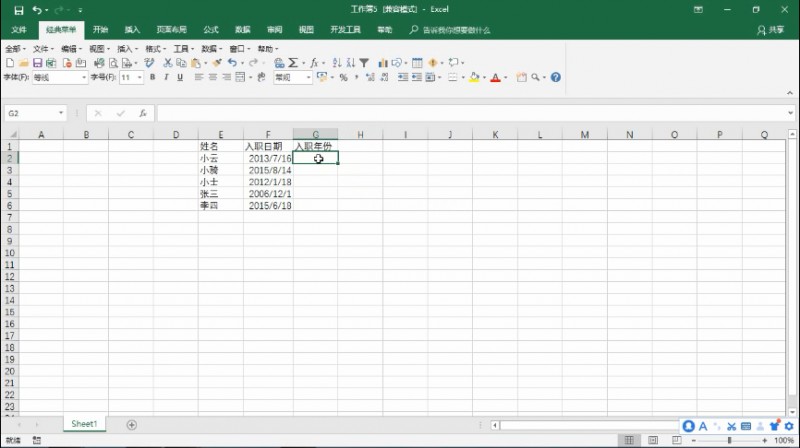800x448 pixels.
Task: Expand the formula bar
Action: [x=790, y=113]
